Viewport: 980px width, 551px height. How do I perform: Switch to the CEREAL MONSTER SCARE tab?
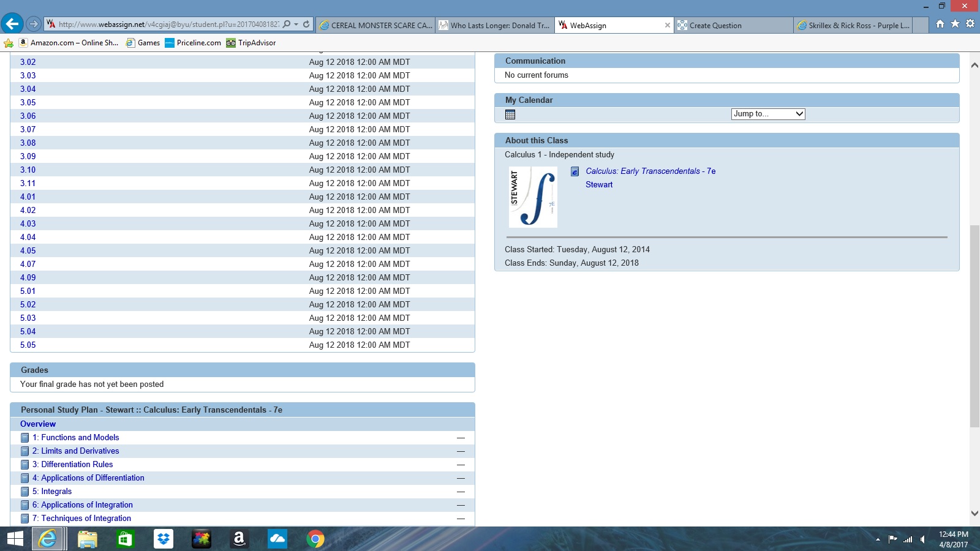pyautogui.click(x=377, y=26)
